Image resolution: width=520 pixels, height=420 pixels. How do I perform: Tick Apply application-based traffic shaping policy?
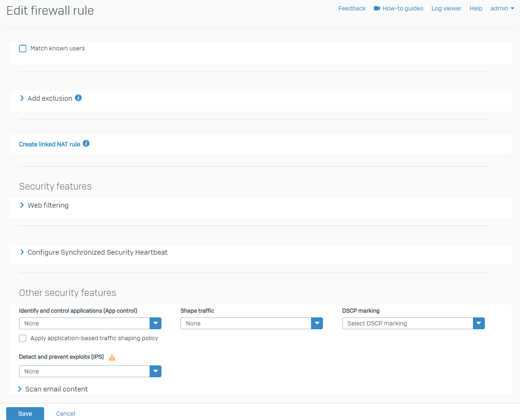click(x=23, y=338)
